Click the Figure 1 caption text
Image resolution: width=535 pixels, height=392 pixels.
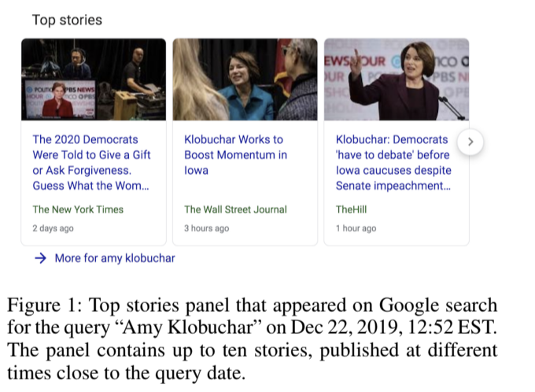(x=252, y=338)
